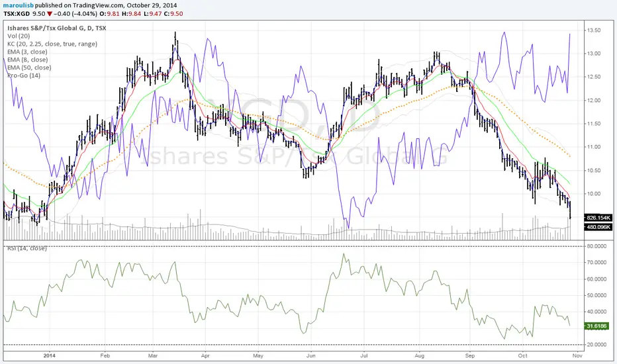Click the EMA (3, close) legend entry
617x364 pixels.
27,52
